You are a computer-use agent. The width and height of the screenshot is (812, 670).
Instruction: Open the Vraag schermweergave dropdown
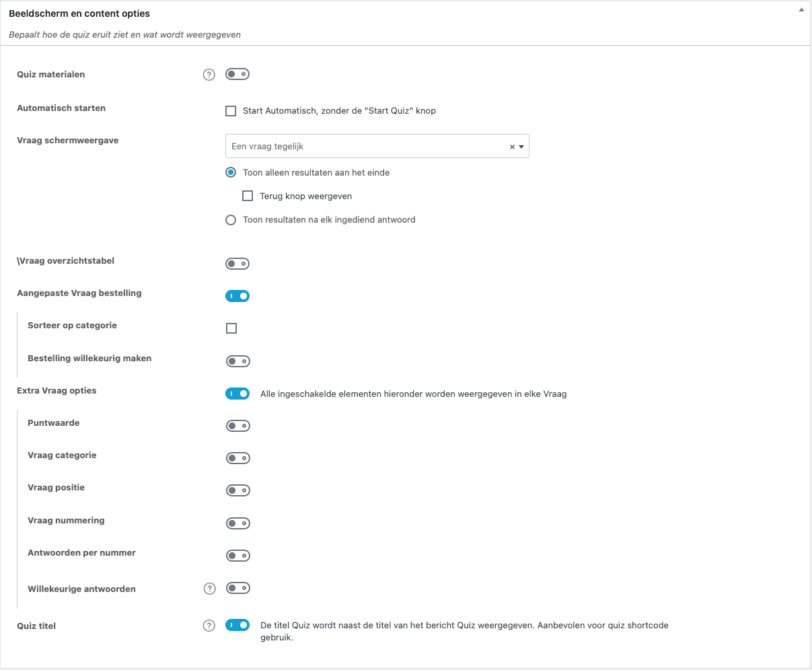tap(377, 146)
